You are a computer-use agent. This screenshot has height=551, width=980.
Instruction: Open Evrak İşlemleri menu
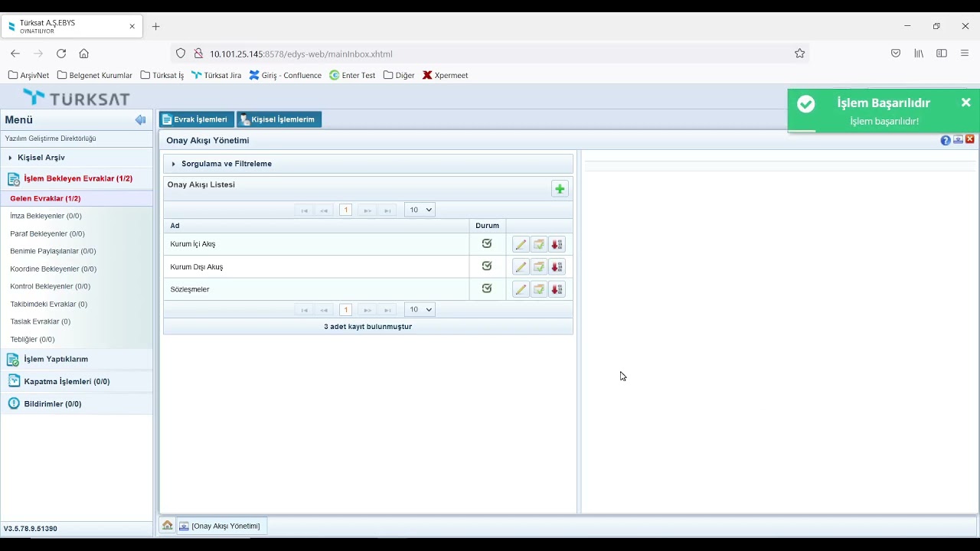pyautogui.click(x=196, y=119)
